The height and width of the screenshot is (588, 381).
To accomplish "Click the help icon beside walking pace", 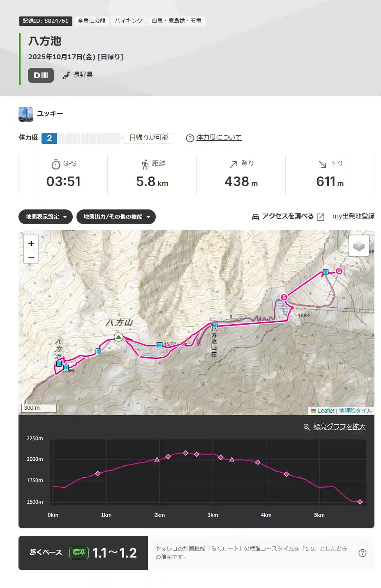I will pos(362,553).
